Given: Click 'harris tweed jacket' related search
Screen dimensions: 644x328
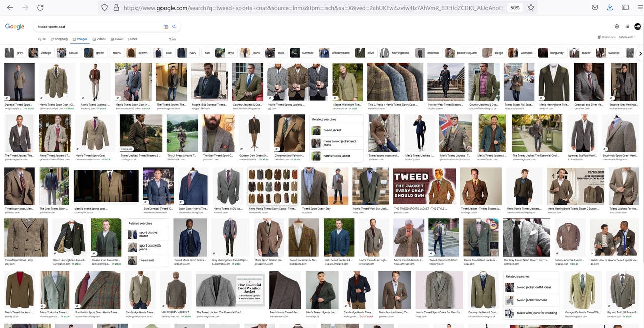Looking at the screenshot, I should pos(336,156).
